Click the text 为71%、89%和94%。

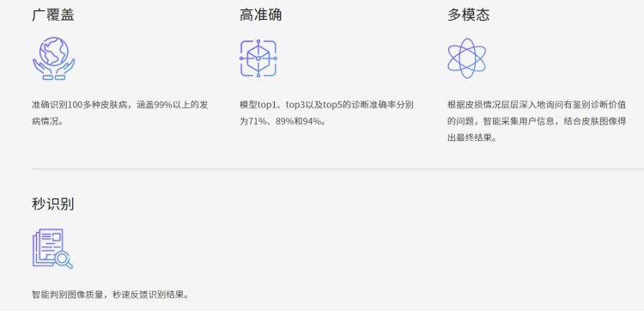click(x=283, y=122)
